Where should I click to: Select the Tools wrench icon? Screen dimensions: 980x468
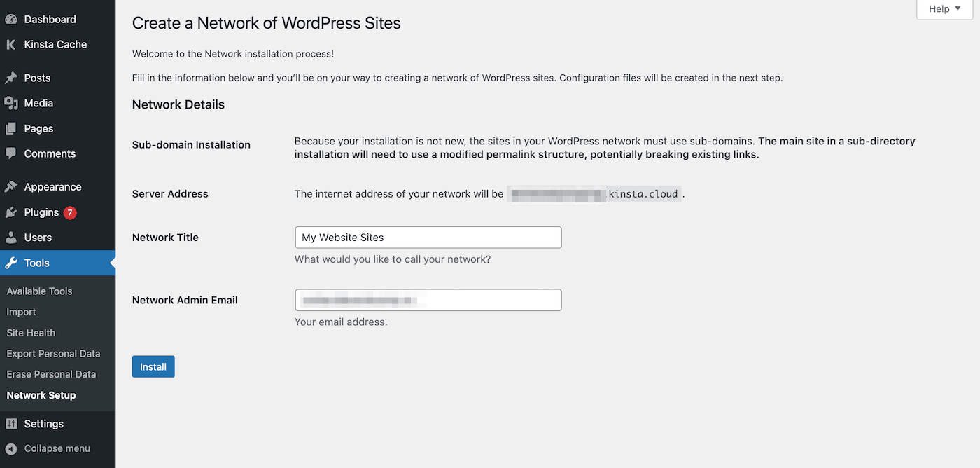(x=11, y=263)
